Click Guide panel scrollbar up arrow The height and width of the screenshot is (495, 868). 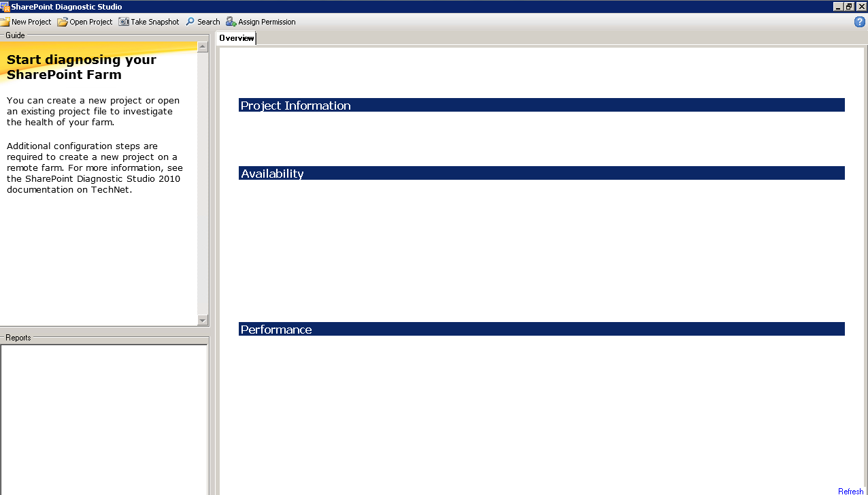203,47
